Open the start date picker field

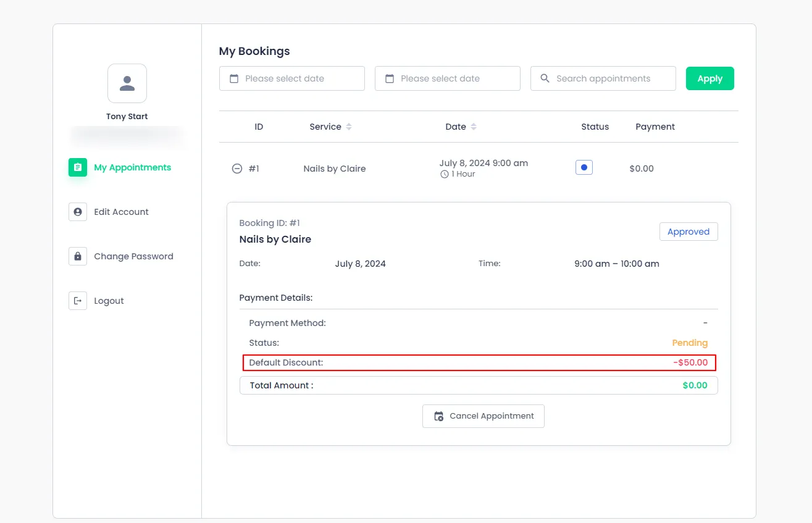tap(292, 78)
